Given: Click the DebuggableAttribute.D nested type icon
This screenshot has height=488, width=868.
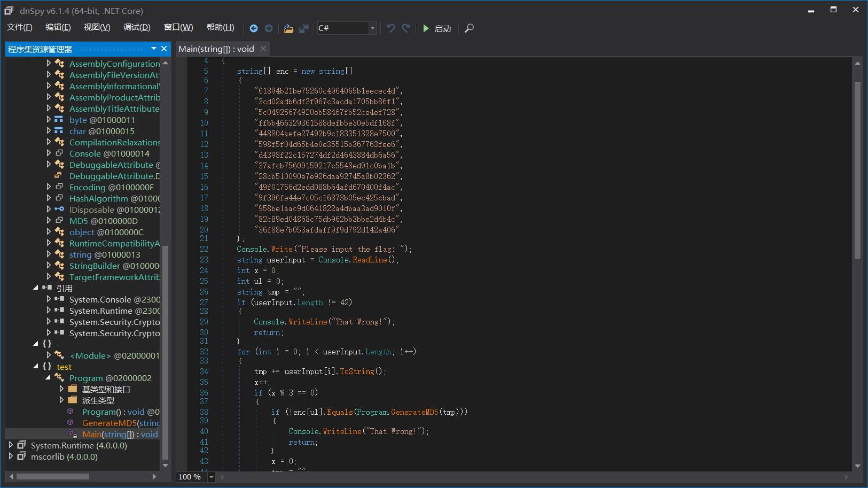Looking at the screenshot, I should pyautogui.click(x=59, y=175).
